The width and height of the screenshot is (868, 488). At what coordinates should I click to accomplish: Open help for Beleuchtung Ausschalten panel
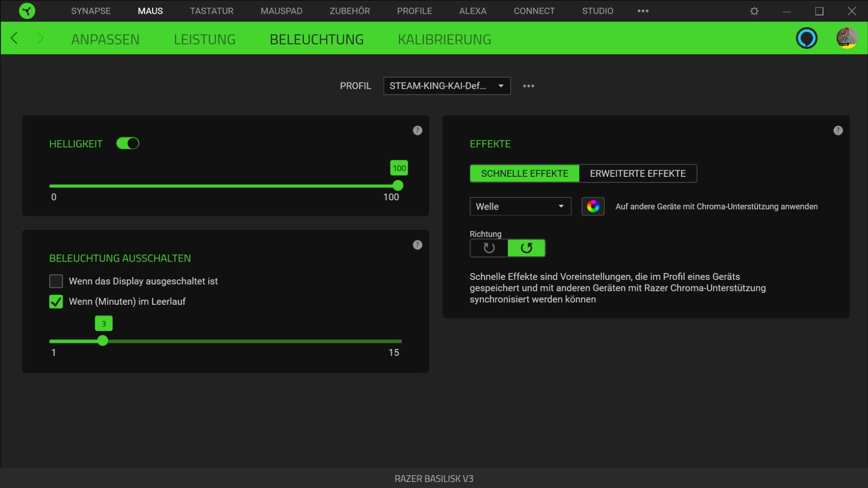pyautogui.click(x=418, y=245)
